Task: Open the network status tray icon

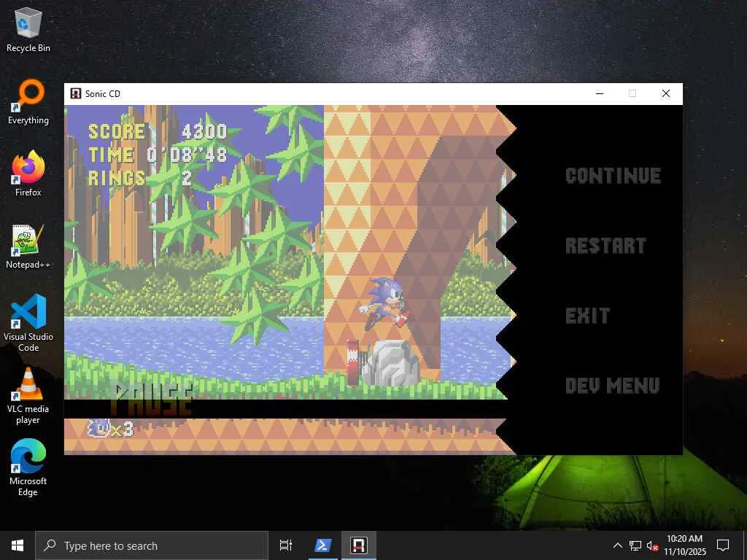Action: coord(635,545)
